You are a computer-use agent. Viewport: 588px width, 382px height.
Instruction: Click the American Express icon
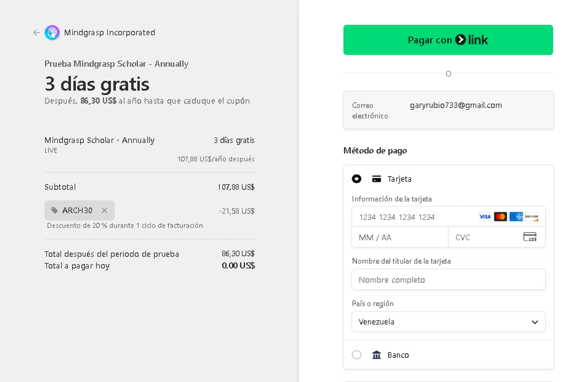point(516,216)
